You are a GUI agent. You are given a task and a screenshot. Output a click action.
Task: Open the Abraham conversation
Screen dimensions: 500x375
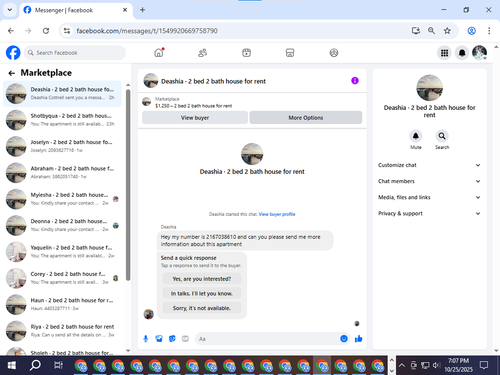pos(62,173)
